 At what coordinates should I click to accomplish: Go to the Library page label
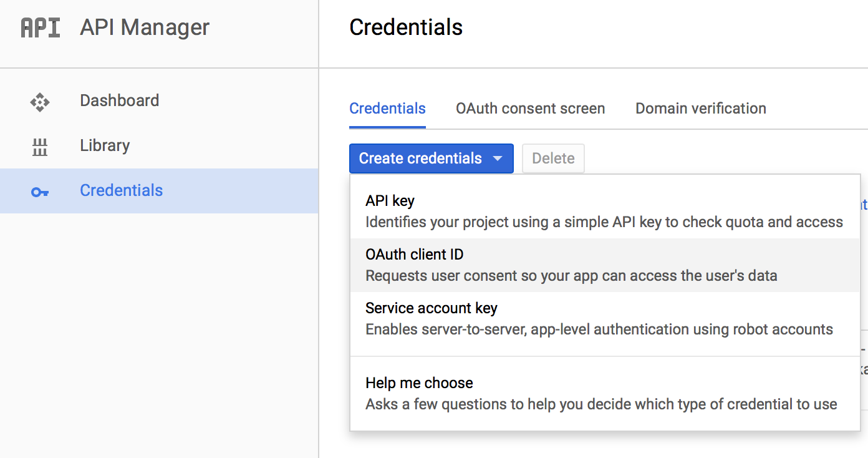(105, 145)
